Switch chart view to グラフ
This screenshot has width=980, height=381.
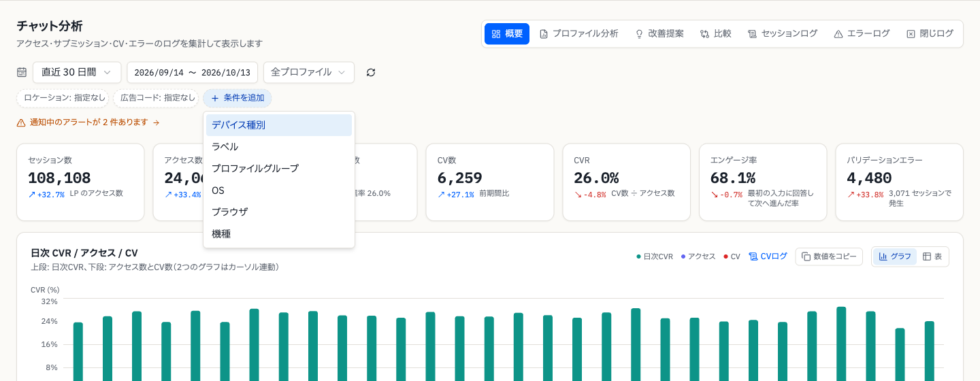point(895,256)
